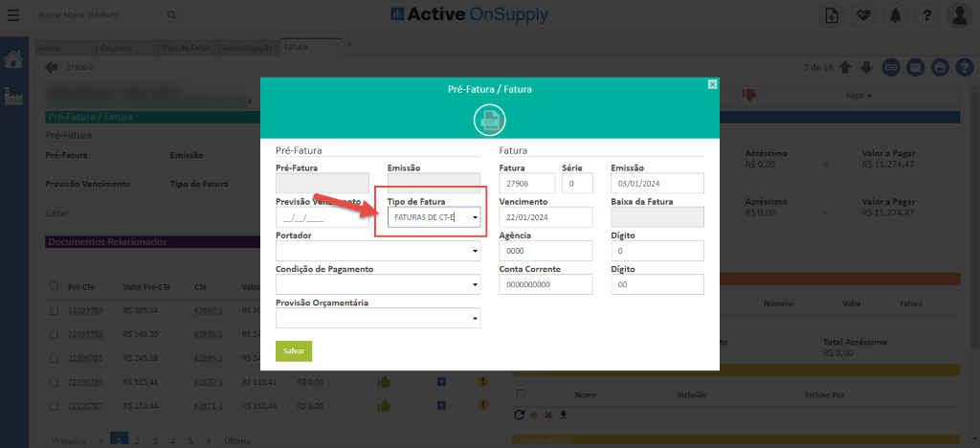
Task: Open the CTe link 62667-1
Action: pyautogui.click(x=207, y=310)
